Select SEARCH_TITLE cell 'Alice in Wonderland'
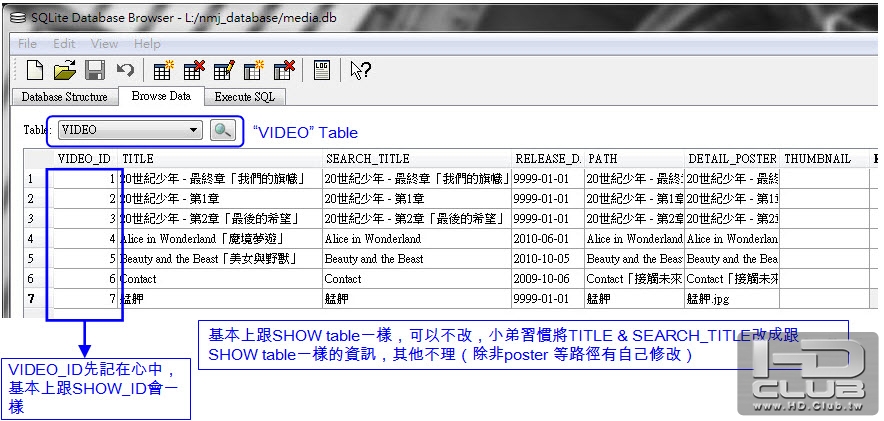The image size is (884, 421). [417, 238]
